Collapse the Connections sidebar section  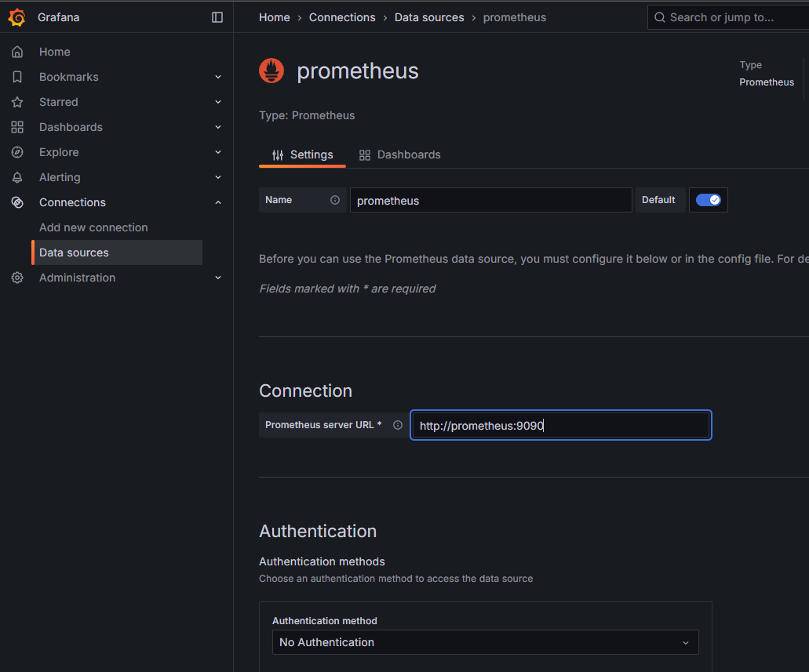(x=218, y=202)
